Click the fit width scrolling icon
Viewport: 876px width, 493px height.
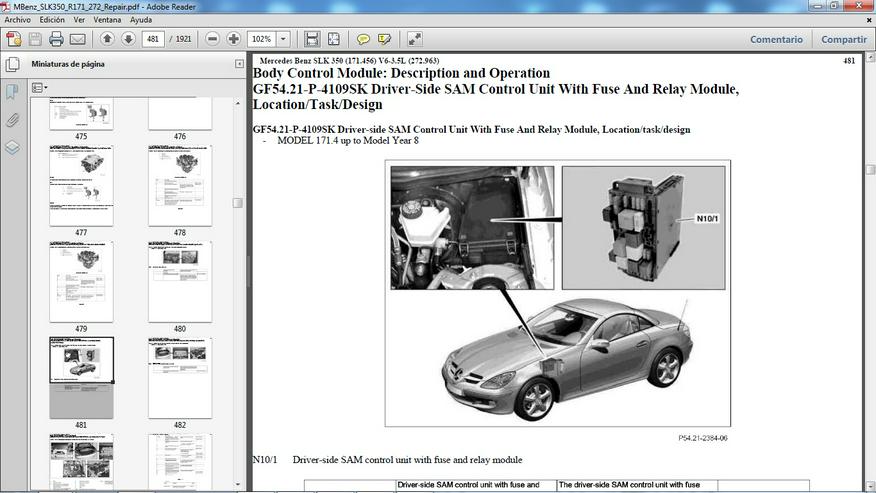[312, 39]
